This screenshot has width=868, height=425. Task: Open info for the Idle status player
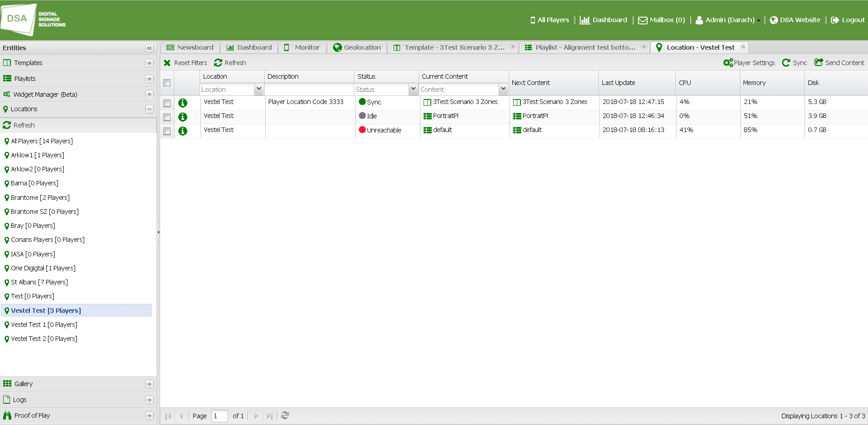[183, 117]
